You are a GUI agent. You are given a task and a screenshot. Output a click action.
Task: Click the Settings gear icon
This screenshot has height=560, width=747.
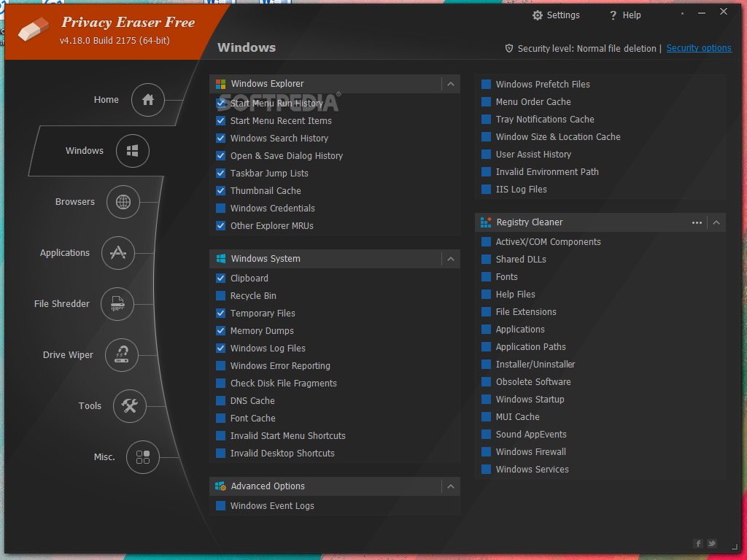coord(538,15)
